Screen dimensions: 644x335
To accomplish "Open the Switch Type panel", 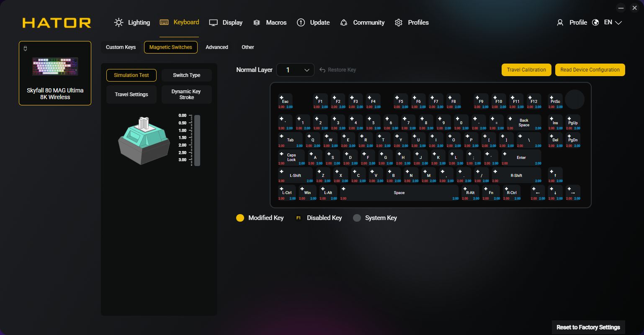I will click(186, 75).
